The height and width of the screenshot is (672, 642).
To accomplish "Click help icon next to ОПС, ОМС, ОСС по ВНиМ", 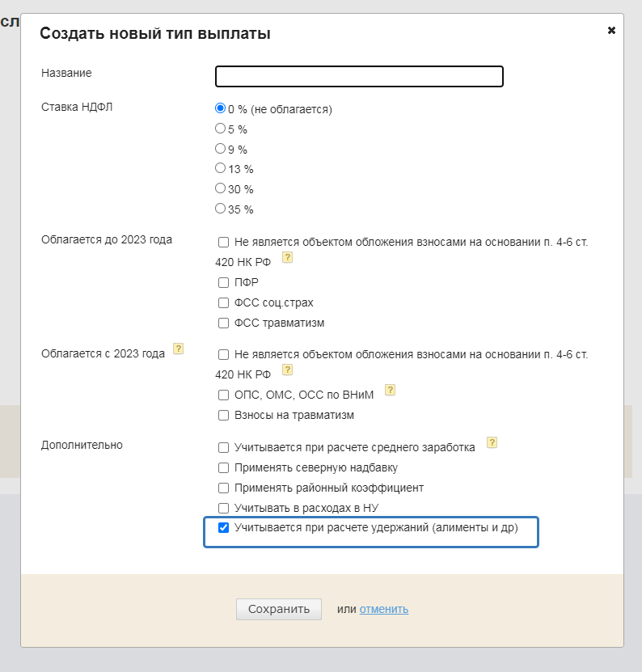I will point(390,390).
